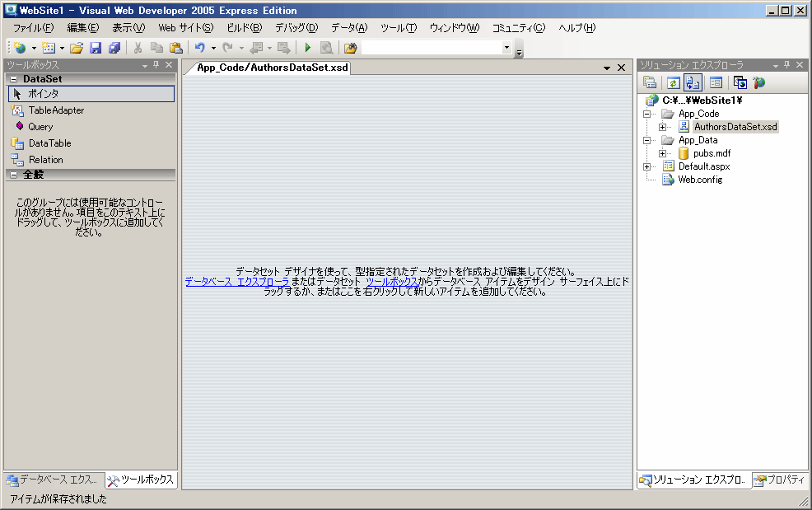812x510 pixels.
Task: Click the Properties icon in Solution Explorer toolbar
Action: [650, 82]
